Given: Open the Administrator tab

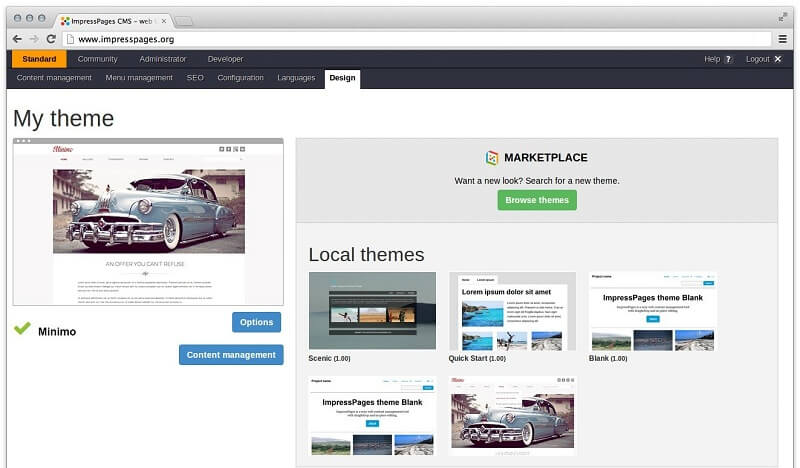Looking at the screenshot, I should (163, 59).
